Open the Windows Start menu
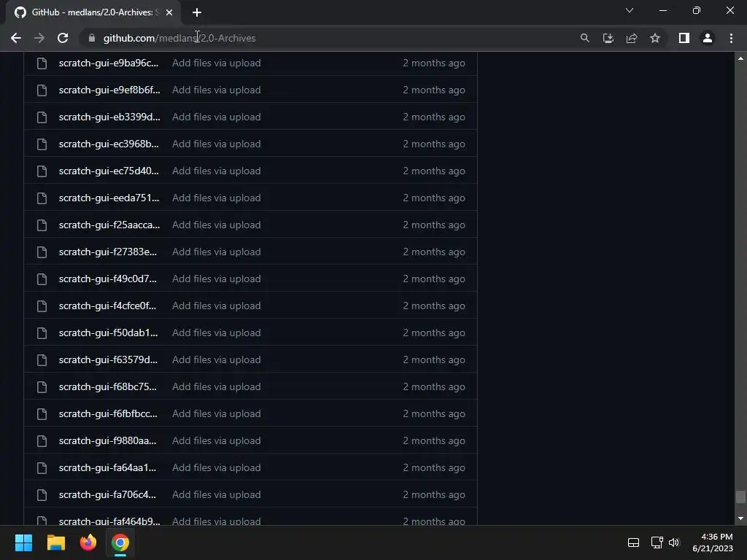 point(23,542)
